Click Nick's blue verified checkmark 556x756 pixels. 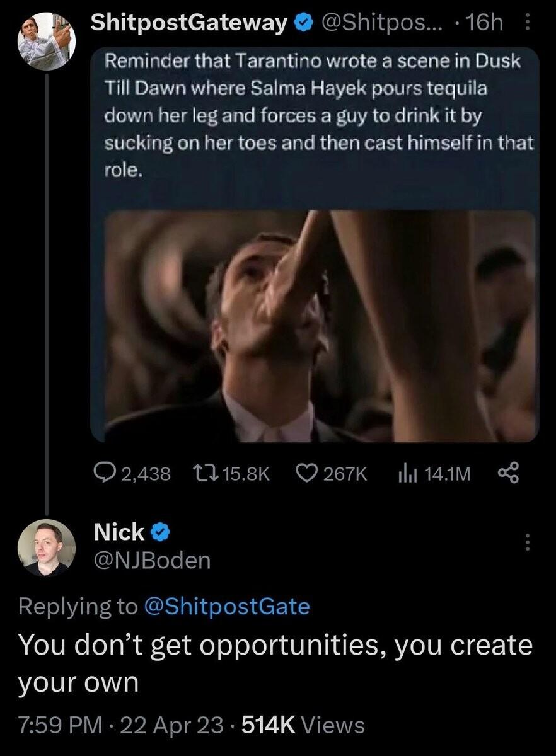(159, 531)
